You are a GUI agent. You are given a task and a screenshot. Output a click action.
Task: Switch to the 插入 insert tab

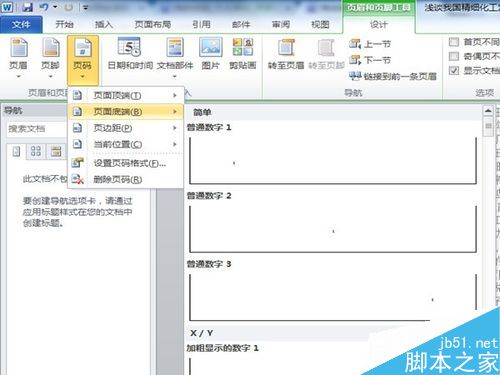tap(104, 24)
